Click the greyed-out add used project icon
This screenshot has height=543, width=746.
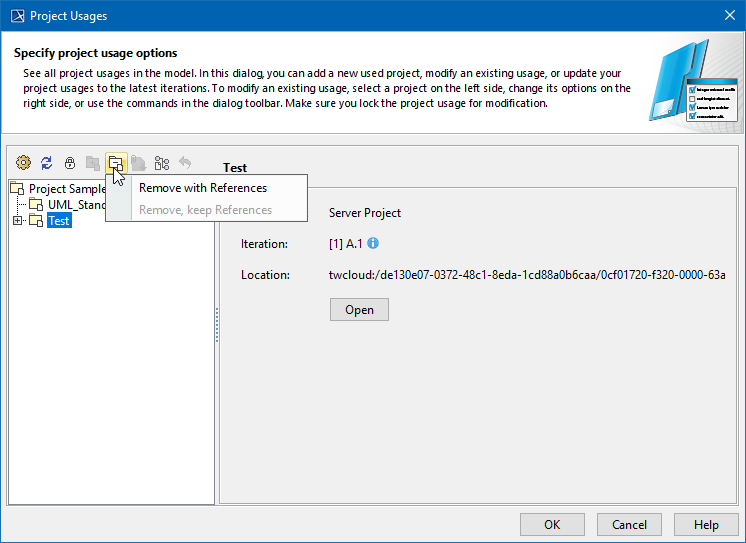93,163
